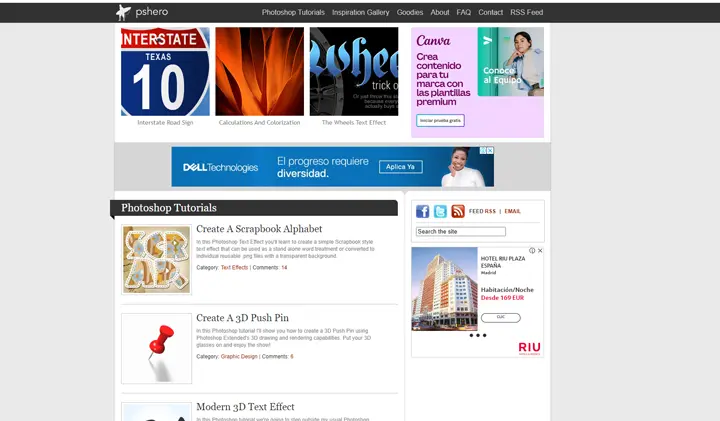Close the Dell Technologies banner ad
Image resolution: width=720 pixels, height=421 pixels.
tap(489, 151)
